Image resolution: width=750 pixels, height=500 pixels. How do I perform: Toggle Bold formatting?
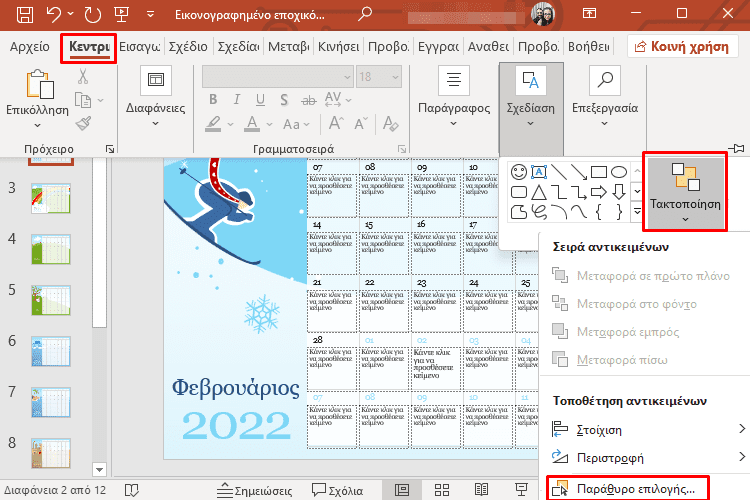213,100
